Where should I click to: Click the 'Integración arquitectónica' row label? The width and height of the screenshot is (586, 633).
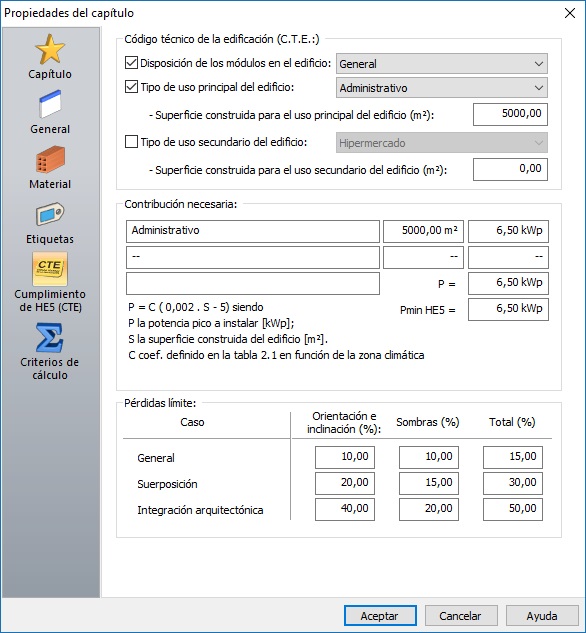click(200, 510)
